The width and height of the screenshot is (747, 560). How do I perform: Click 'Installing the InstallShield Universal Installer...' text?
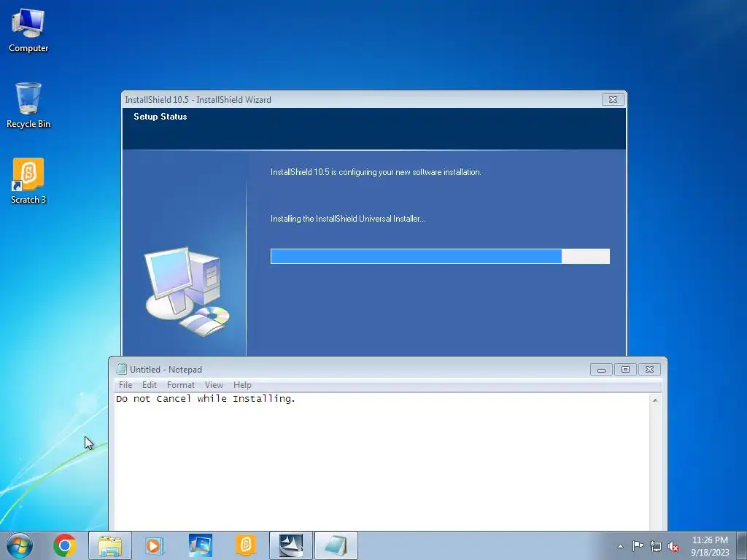348,219
